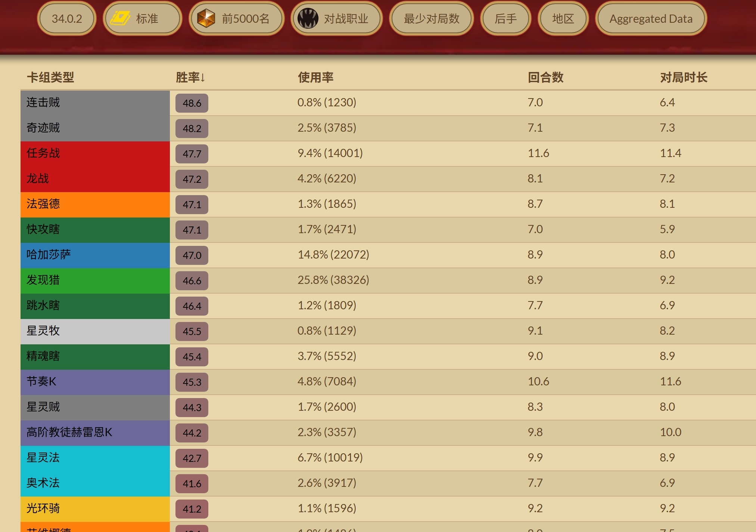Click the Legend rank gem icon
Image resolution: width=756 pixels, height=532 pixels.
[206, 19]
